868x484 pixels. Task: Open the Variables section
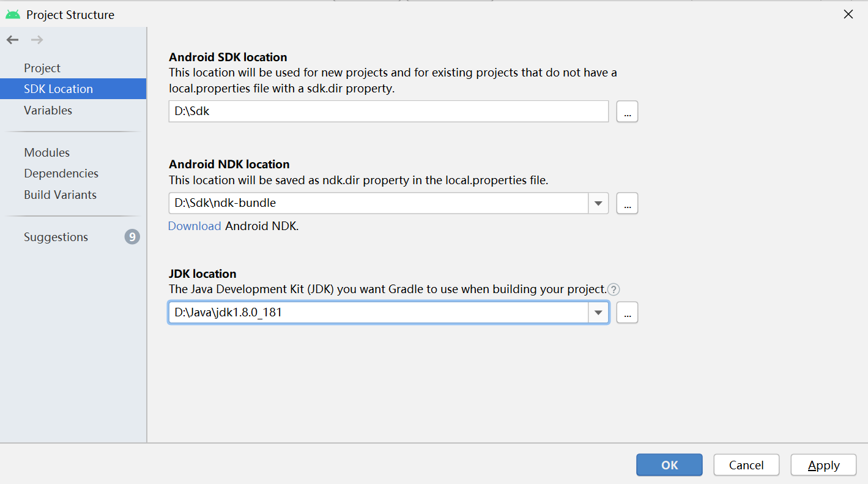click(48, 110)
